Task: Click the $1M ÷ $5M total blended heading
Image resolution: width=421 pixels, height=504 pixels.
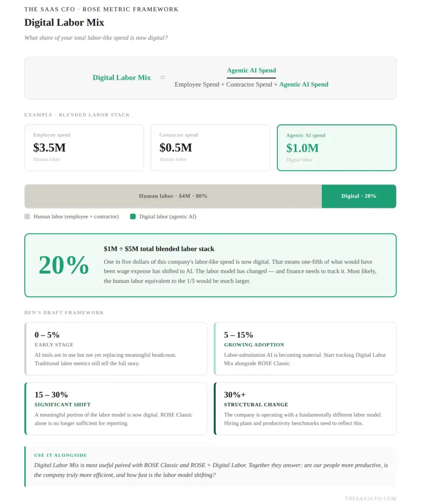Action: [x=159, y=249]
